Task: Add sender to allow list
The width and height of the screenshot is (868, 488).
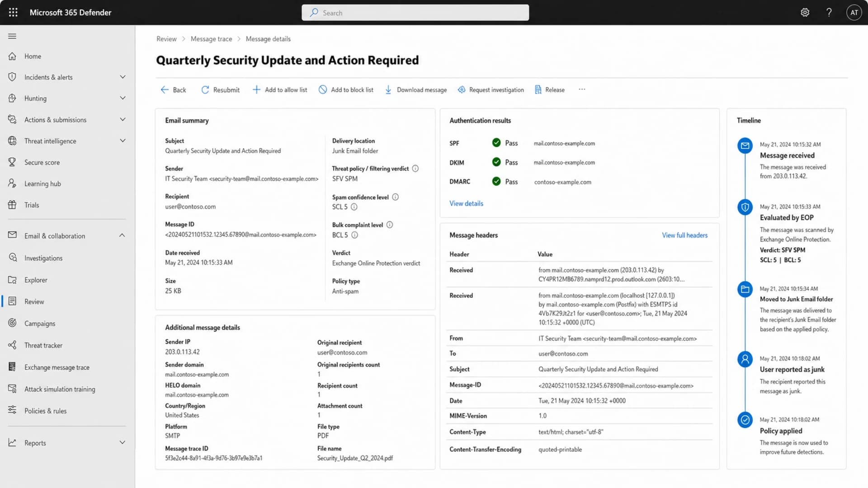Action: (279, 90)
